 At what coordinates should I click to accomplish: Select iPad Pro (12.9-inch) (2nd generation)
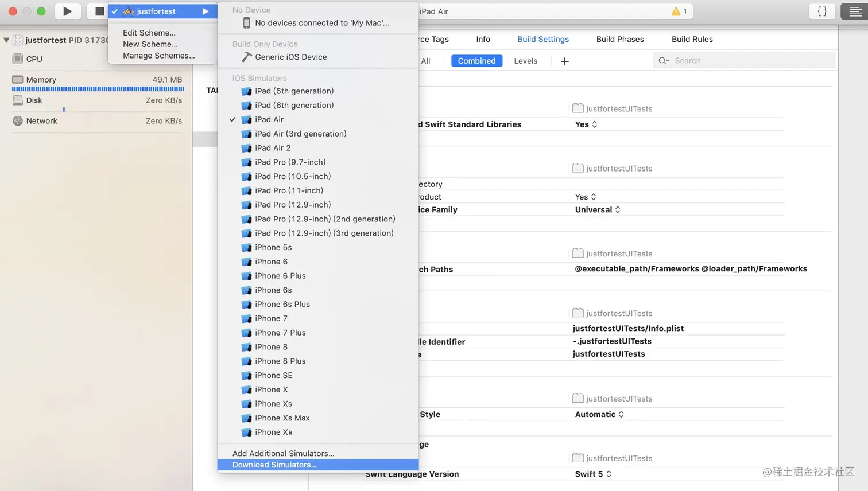[318, 219]
